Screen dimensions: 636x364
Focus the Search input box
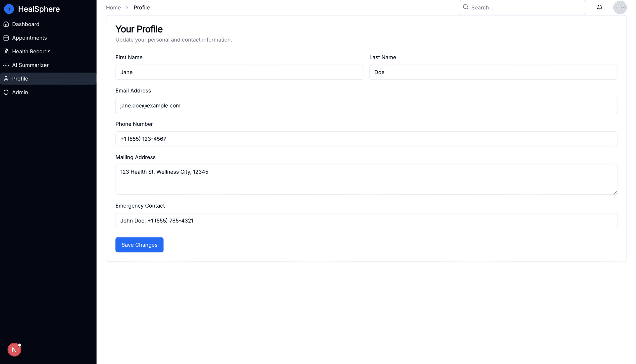(527, 8)
